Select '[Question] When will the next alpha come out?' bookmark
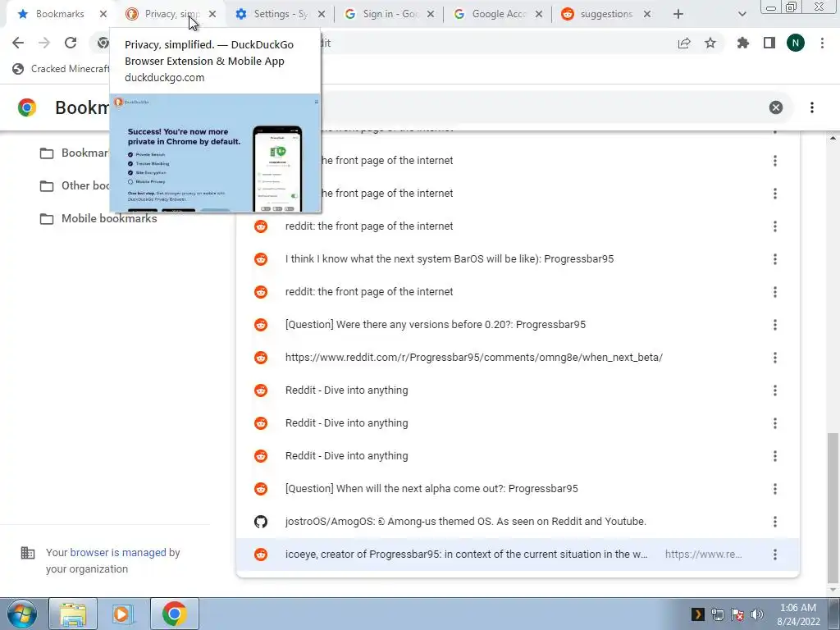The image size is (840, 630). coord(518,489)
